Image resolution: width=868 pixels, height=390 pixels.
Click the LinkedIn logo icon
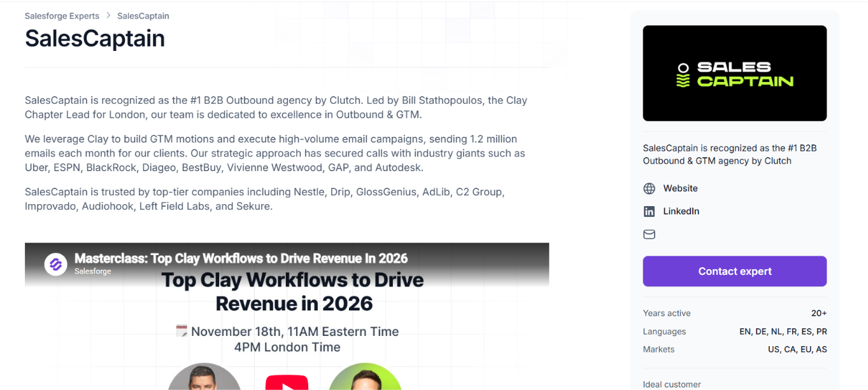pos(649,211)
